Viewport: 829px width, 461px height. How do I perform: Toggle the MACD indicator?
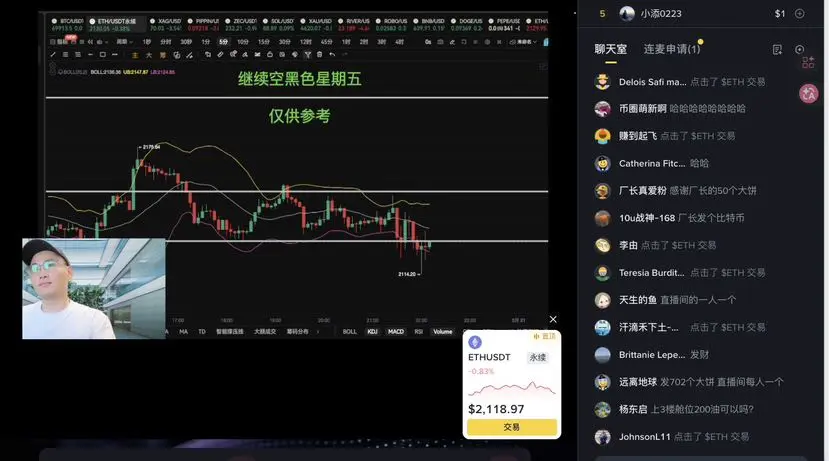(395, 331)
